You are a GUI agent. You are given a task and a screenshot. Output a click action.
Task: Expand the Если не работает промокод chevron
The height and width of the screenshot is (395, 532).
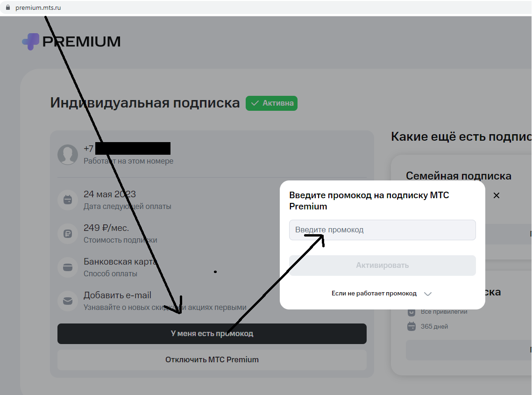click(x=428, y=294)
